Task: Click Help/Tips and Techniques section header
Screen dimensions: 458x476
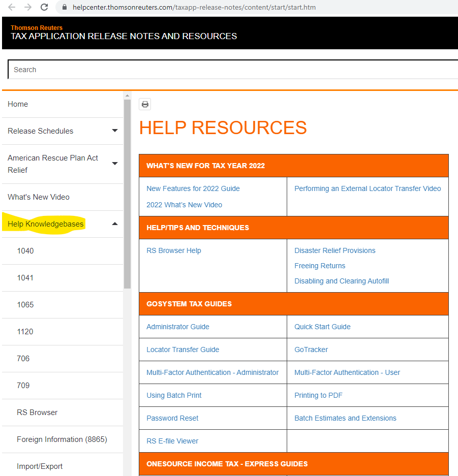Action: click(x=198, y=228)
